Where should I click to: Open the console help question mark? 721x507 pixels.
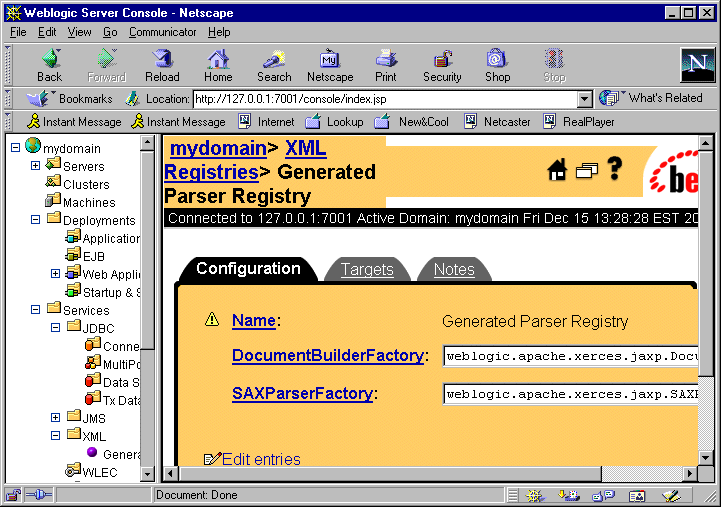click(x=615, y=168)
